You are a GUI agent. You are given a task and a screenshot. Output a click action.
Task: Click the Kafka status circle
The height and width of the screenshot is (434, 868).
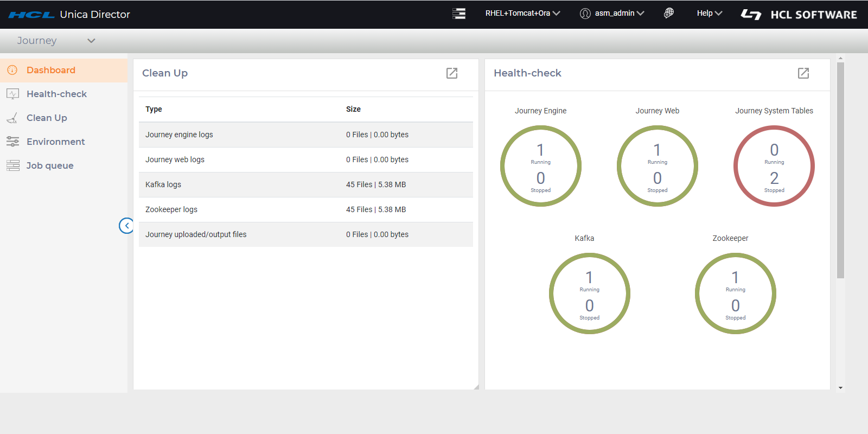coord(590,293)
